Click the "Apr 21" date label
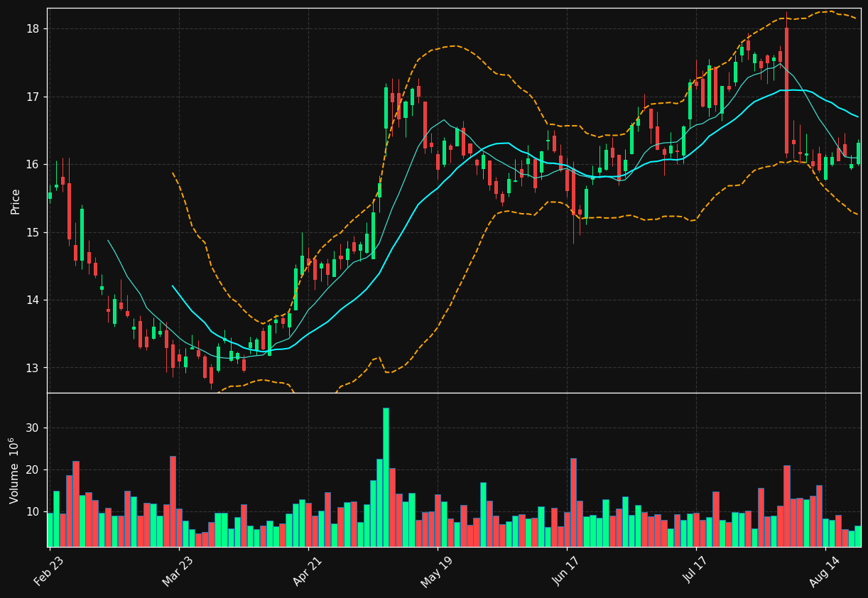868x598 pixels. (306, 572)
